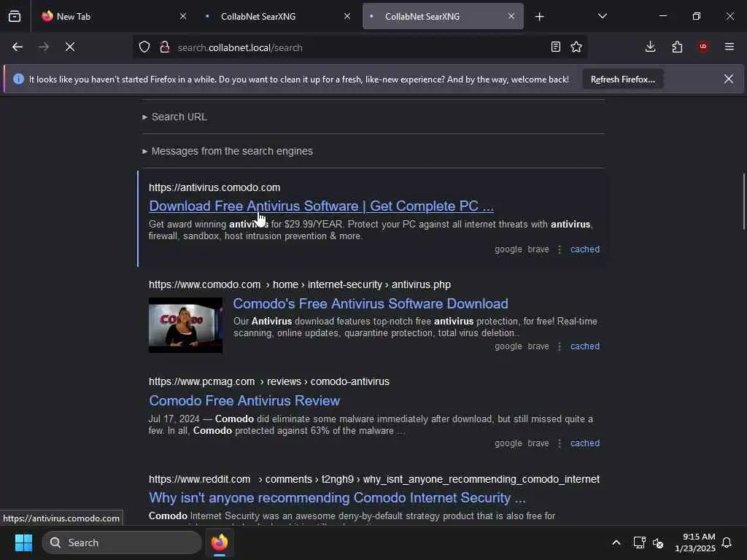The height and width of the screenshot is (560, 747).
Task: Open muted volume tray icon
Action: pyautogui.click(x=658, y=542)
